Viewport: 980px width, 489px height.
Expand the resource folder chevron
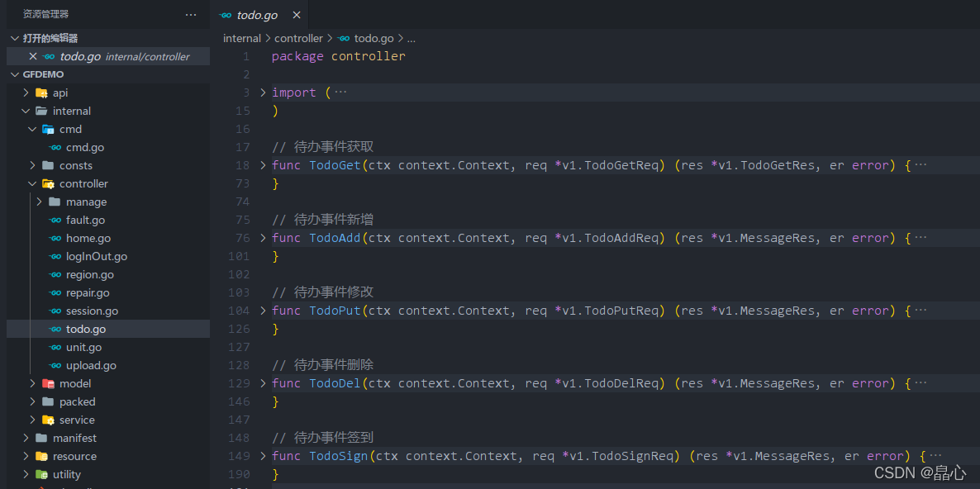click(26, 456)
